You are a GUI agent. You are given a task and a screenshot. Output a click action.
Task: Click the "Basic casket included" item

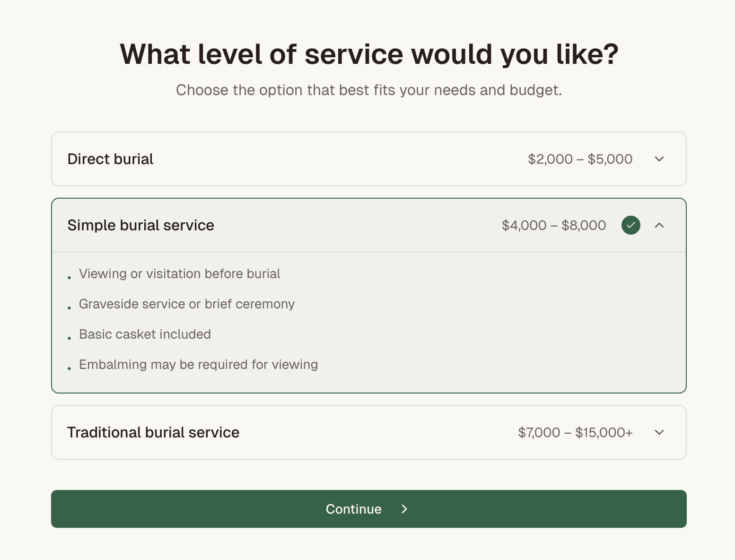(145, 334)
